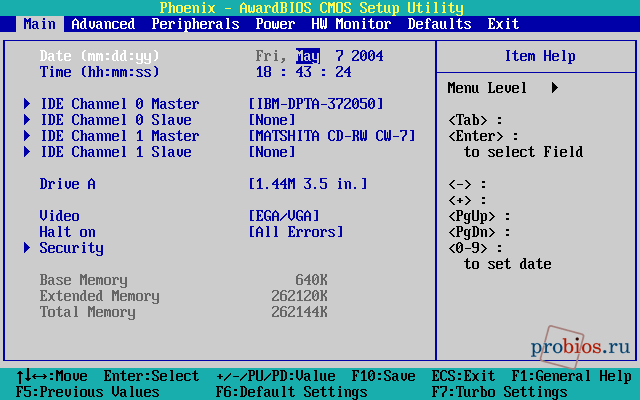The height and width of the screenshot is (400, 640).
Task: Click the +/-/PU/PD:Value hint
Action: pyautogui.click(x=276, y=376)
